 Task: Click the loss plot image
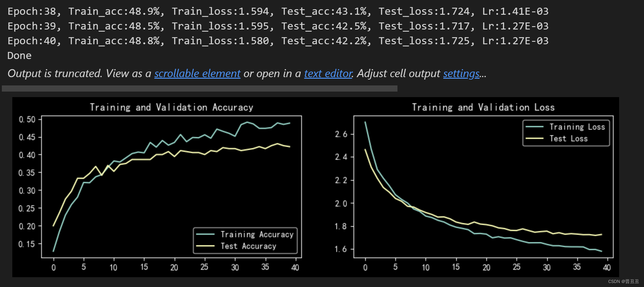[484, 187]
